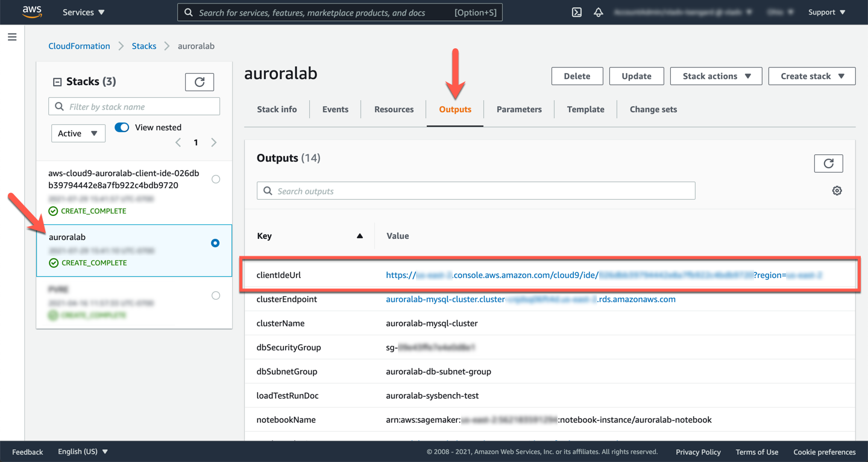The image size is (868, 462).
Task: Click the Search outputs field
Action: [x=476, y=191]
